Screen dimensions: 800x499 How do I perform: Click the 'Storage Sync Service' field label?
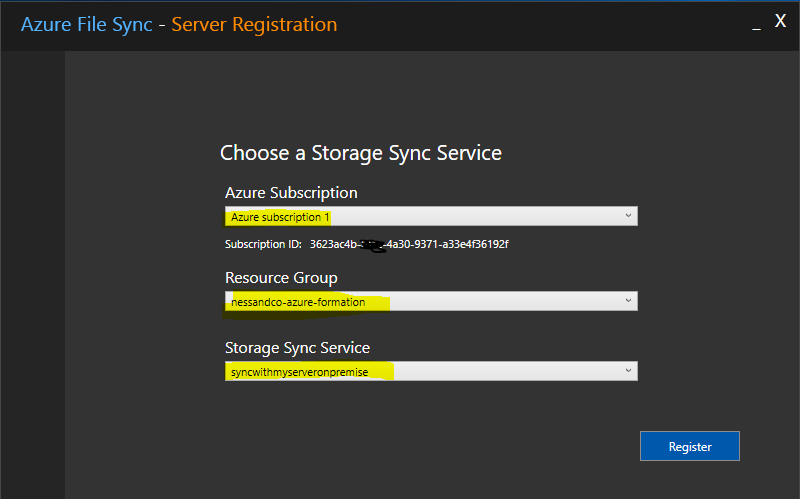[x=297, y=348]
